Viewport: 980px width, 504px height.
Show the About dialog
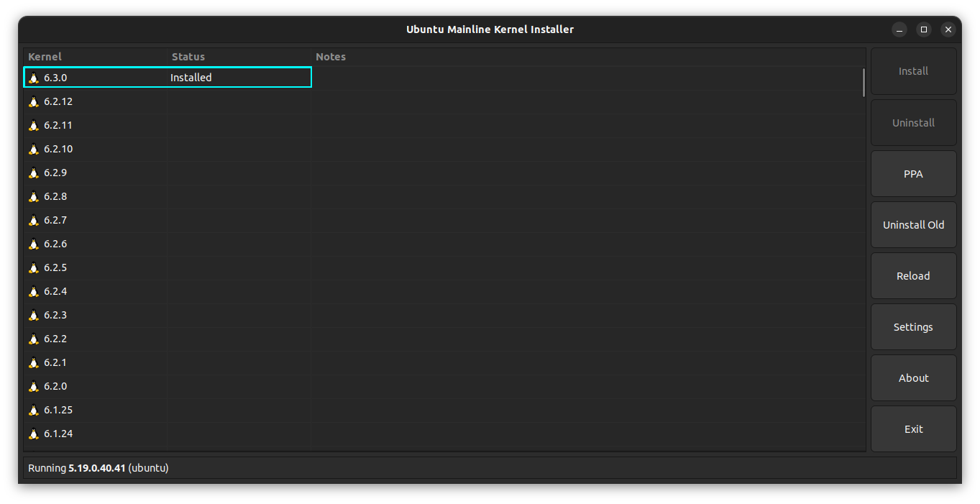pyautogui.click(x=913, y=378)
